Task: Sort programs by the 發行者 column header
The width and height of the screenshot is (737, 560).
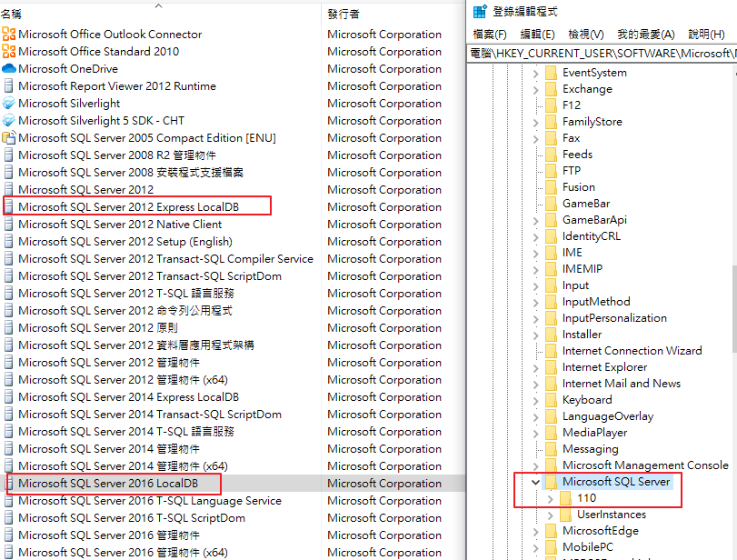Action: click(x=393, y=15)
